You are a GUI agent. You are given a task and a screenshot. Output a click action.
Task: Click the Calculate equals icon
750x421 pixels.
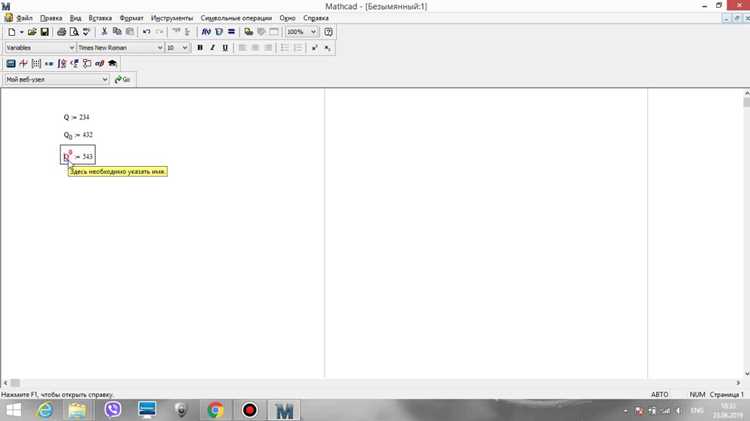[232, 32]
